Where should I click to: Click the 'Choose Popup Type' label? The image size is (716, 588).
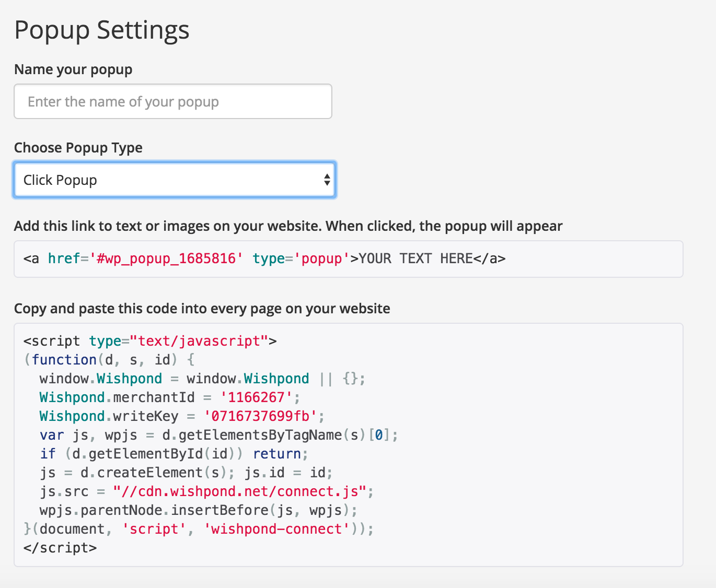pyautogui.click(x=78, y=148)
